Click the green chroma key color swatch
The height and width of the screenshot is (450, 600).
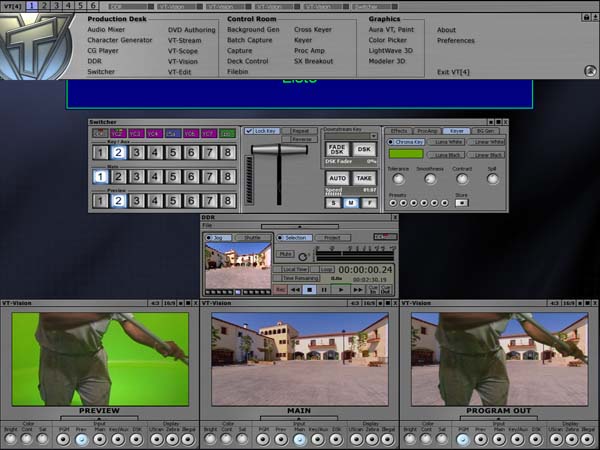[406, 154]
